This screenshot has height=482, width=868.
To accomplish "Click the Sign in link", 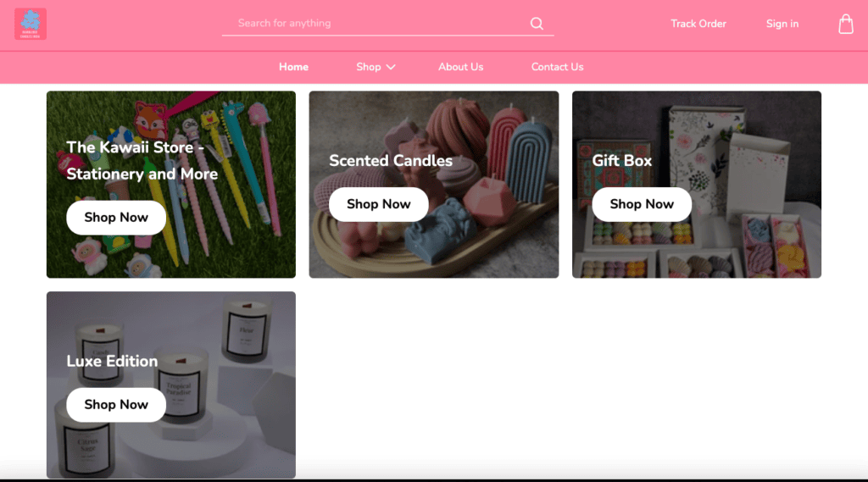I will (x=782, y=24).
